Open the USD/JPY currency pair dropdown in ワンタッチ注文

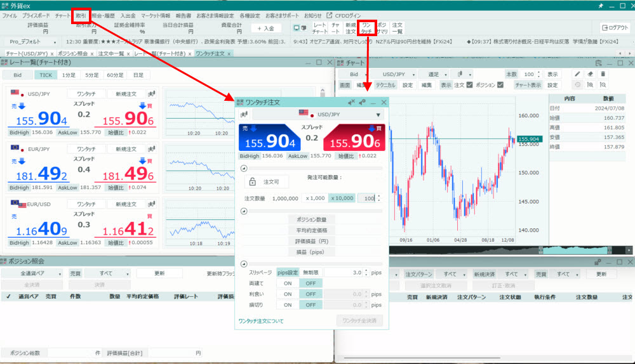click(x=317, y=115)
